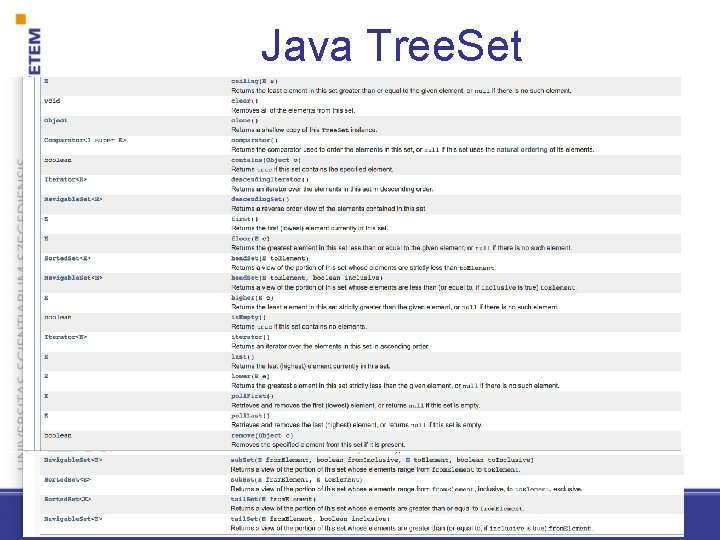
Task: Click description 'Returns an iterator ... in ascending order.'
Action: tap(330, 347)
